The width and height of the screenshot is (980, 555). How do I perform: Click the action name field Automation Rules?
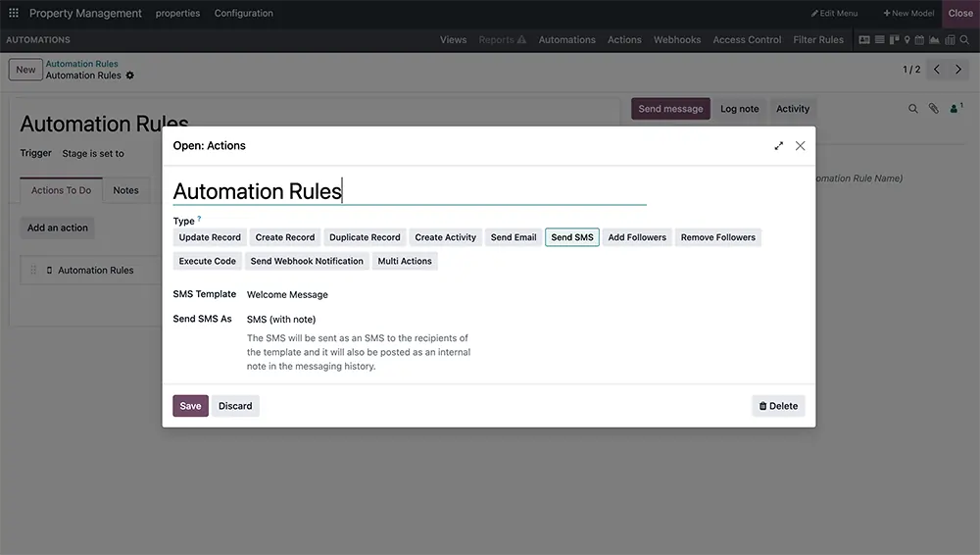(x=410, y=191)
